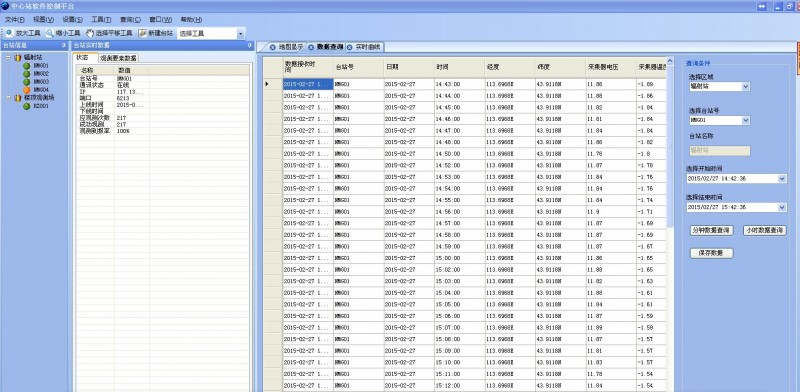Viewport: 800px width, 392px height.
Task: Click the 采集器电压 column header
Action: (x=611, y=67)
